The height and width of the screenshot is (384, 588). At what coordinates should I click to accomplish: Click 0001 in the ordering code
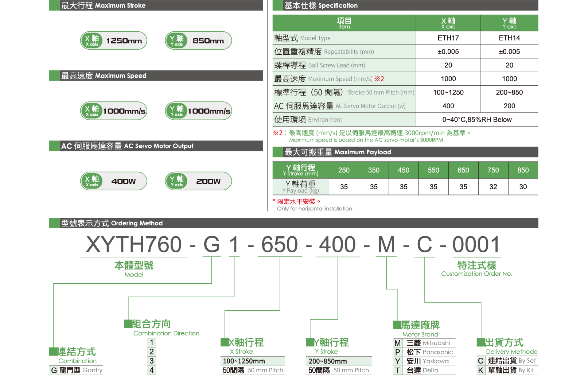476,244
